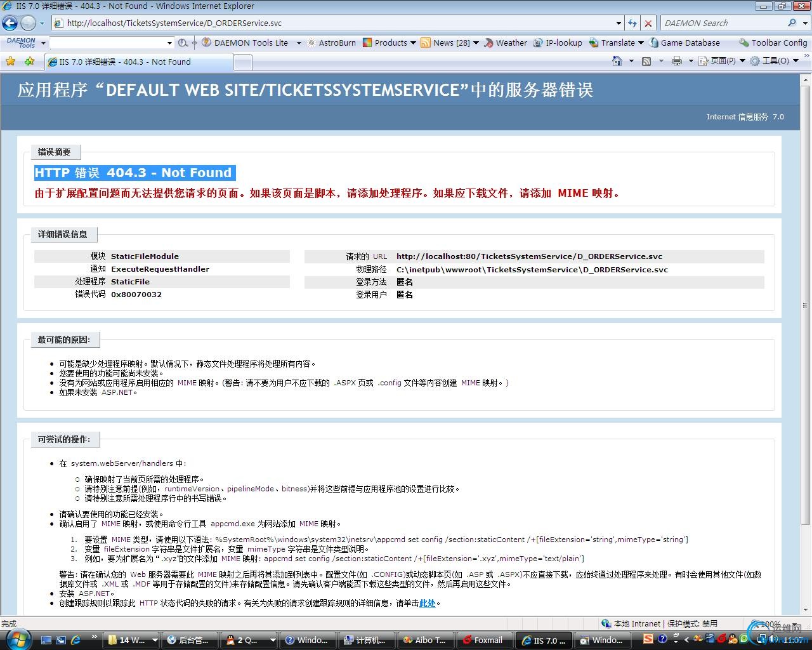Viewport: 812px width, 650px height.
Task: Open a new blank tab
Action: [x=243, y=62]
